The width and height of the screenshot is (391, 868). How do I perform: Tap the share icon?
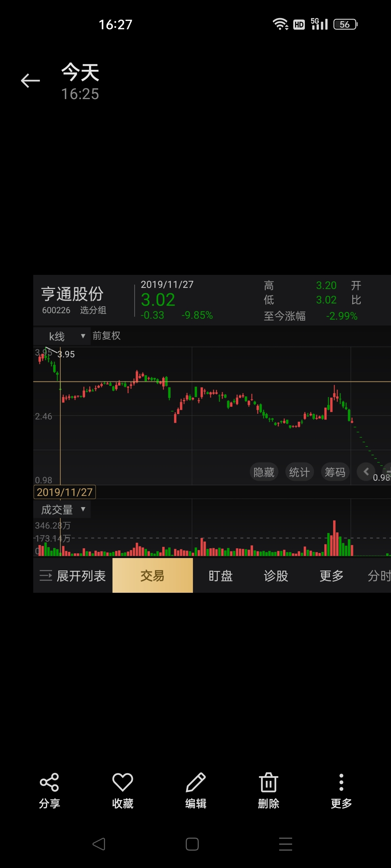click(x=49, y=782)
